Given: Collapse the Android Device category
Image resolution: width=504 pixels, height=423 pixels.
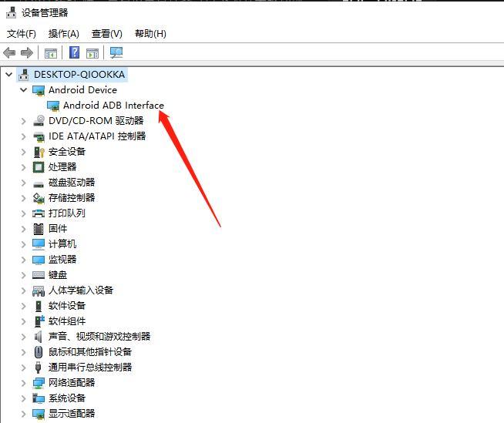Looking at the screenshot, I should [x=23, y=89].
